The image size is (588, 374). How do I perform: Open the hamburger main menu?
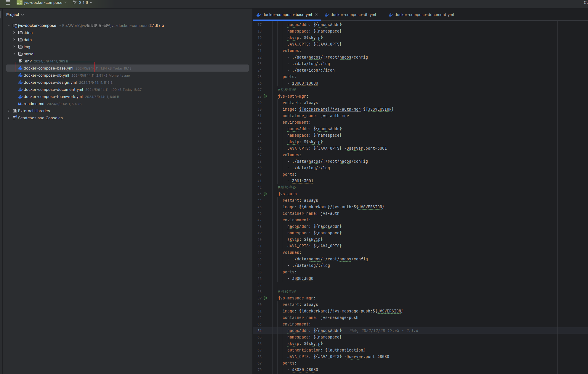[8, 3]
